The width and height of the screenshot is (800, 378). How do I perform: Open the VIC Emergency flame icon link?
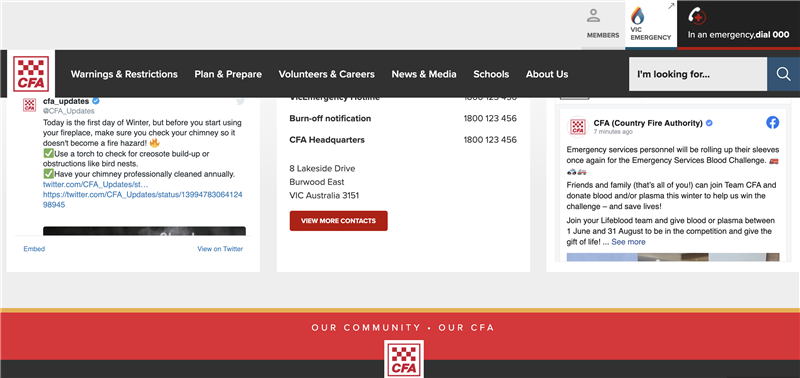pyautogui.click(x=637, y=16)
